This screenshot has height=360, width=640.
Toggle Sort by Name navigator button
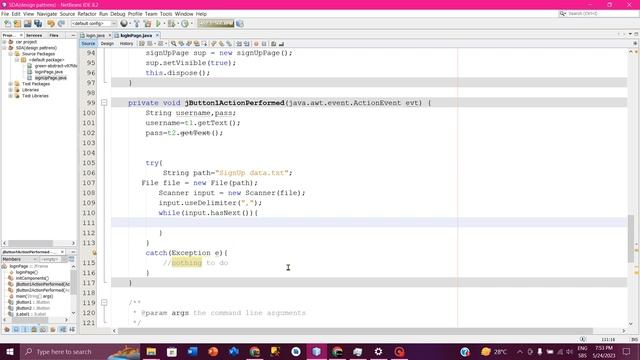coord(62,329)
